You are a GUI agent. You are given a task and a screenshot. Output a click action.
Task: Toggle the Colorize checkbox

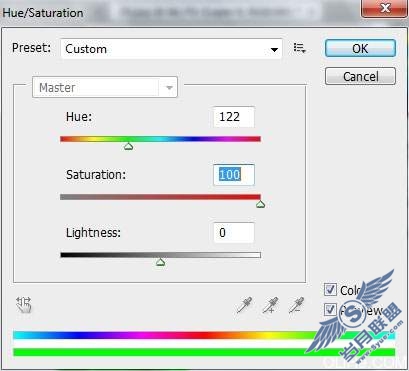point(330,290)
